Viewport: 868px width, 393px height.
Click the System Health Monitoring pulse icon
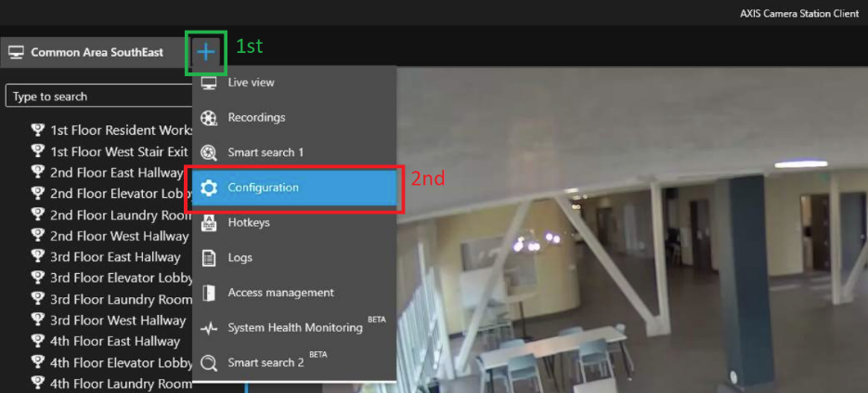click(x=209, y=328)
